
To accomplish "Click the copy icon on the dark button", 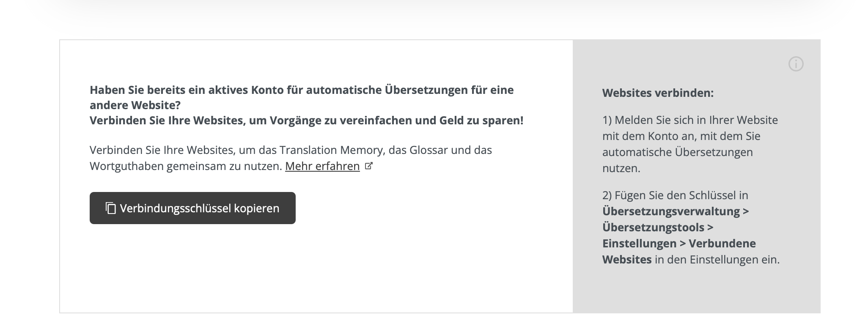I will coord(111,208).
